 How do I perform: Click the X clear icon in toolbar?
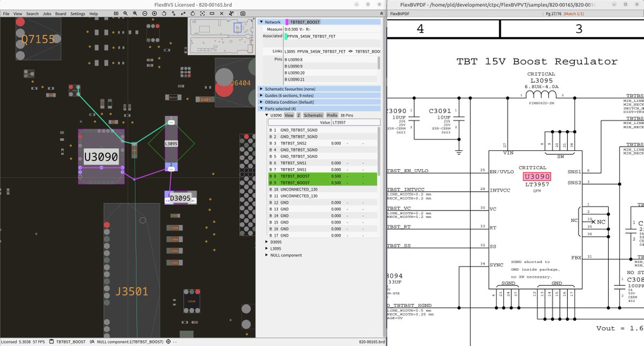222,13
